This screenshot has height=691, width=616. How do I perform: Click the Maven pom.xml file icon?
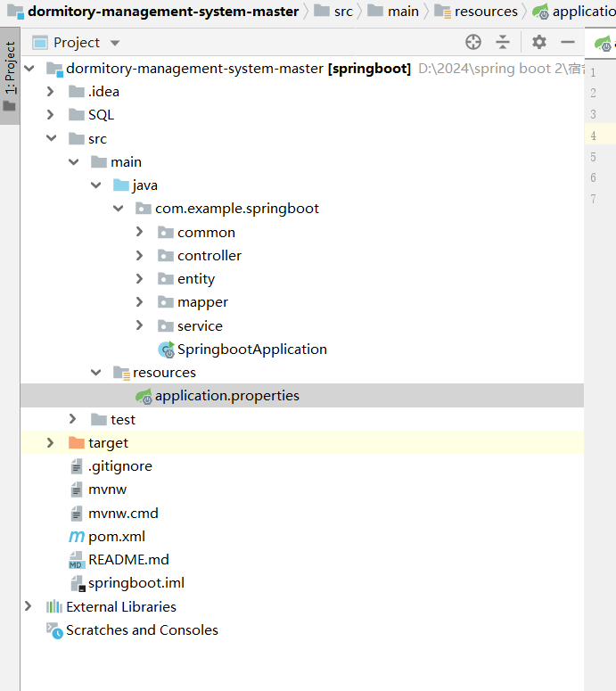pyautogui.click(x=77, y=537)
